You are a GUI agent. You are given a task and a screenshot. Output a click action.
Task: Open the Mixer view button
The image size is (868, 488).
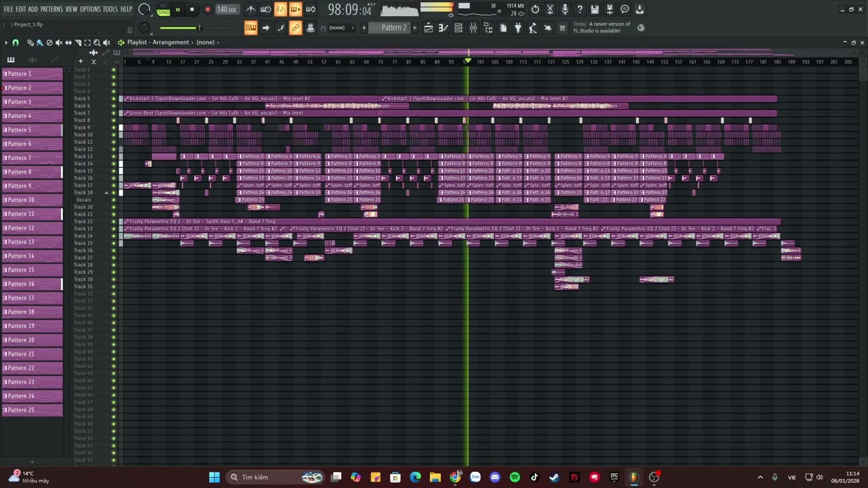(x=473, y=28)
